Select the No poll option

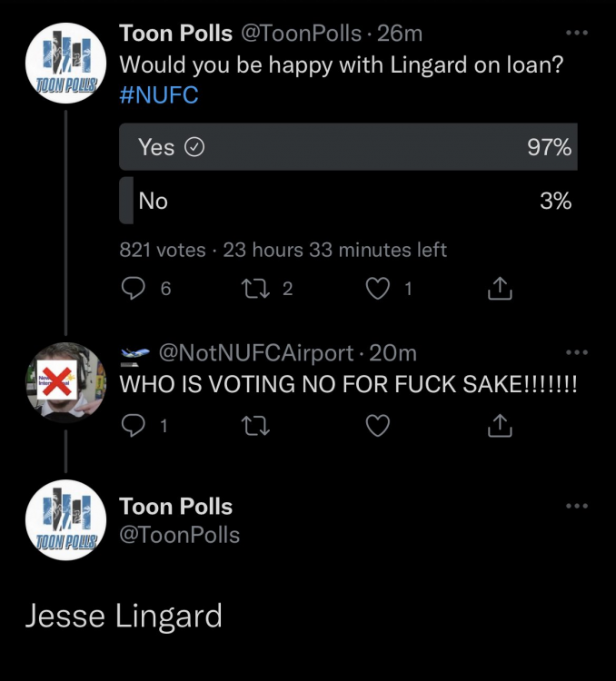[348, 201]
